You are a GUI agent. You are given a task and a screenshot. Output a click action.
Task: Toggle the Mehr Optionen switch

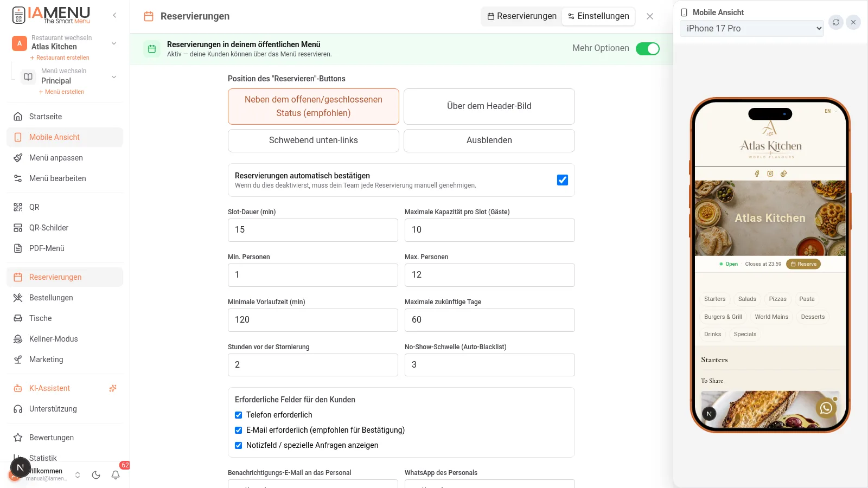[x=648, y=49]
